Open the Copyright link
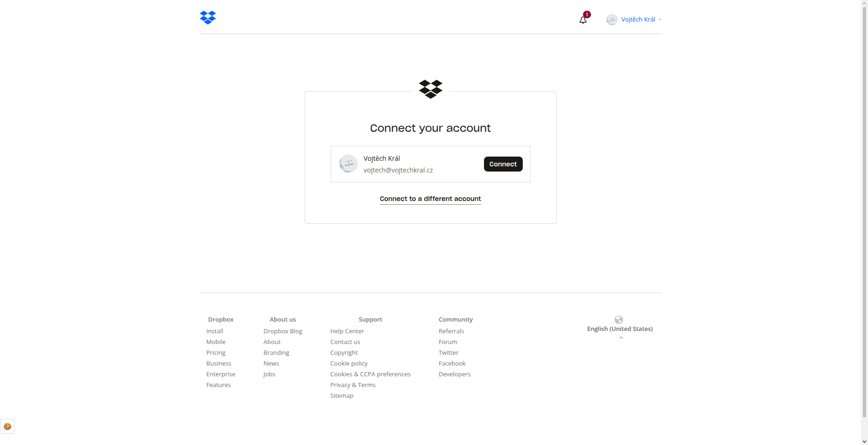868x445 pixels. (344, 352)
